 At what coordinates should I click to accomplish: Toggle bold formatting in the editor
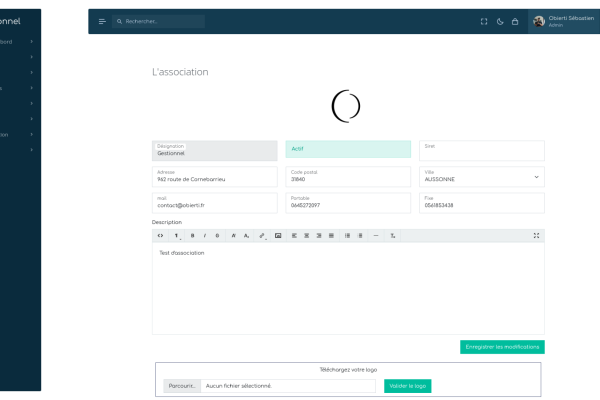[x=192, y=235]
